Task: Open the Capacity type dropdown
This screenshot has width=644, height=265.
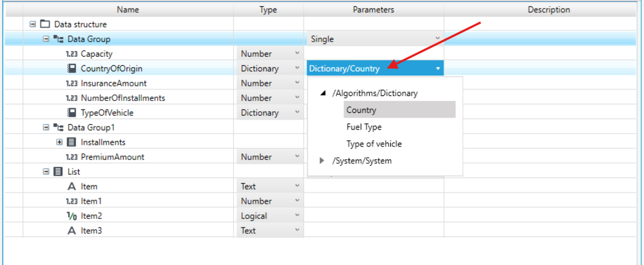Action: (270, 54)
